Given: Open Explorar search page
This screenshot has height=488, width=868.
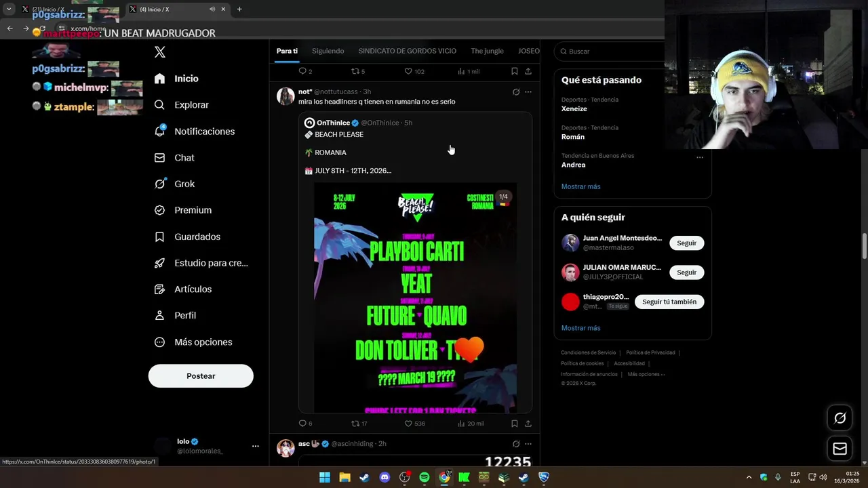Looking at the screenshot, I should (x=181, y=105).
